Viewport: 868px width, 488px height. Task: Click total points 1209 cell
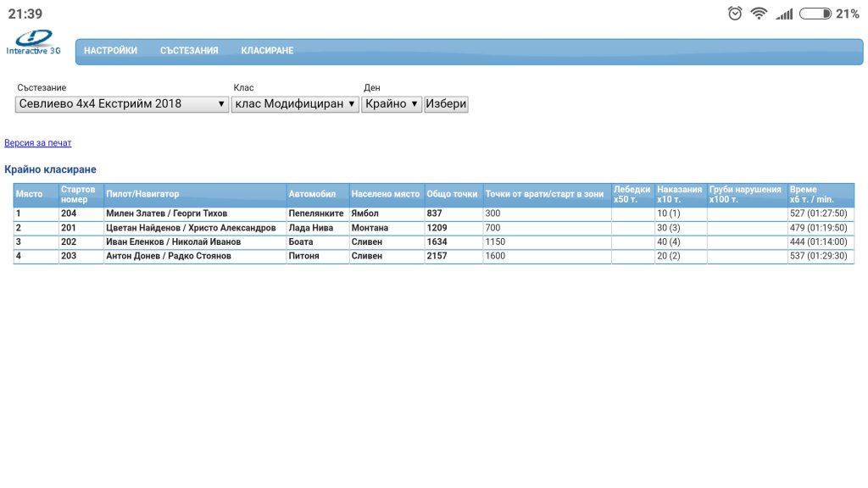click(x=453, y=228)
